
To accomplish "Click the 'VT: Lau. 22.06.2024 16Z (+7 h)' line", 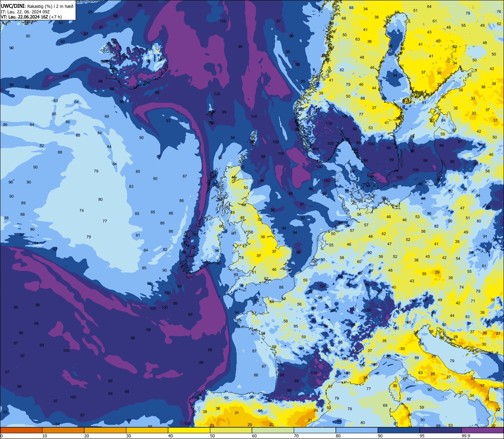I will click(x=31, y=17).
